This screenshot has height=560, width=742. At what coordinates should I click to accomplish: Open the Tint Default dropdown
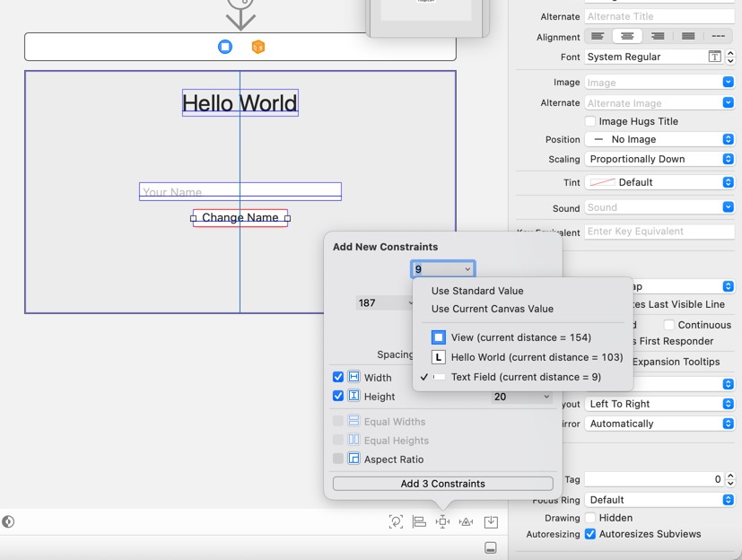point(659,182)
